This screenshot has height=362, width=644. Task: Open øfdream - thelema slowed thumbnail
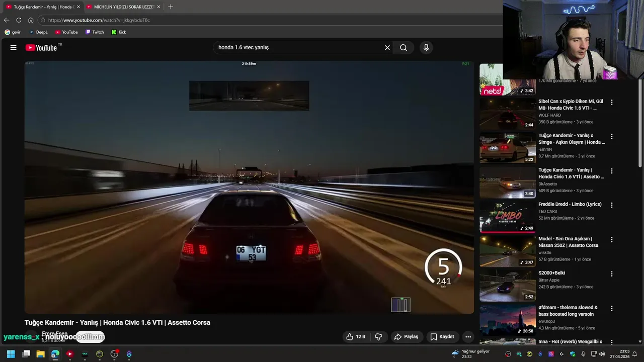click(507, 320)
